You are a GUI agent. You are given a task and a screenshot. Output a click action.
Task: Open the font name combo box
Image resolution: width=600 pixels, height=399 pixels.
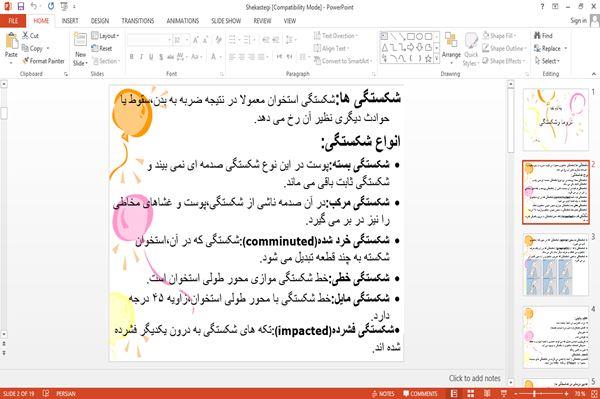[149, 40]
